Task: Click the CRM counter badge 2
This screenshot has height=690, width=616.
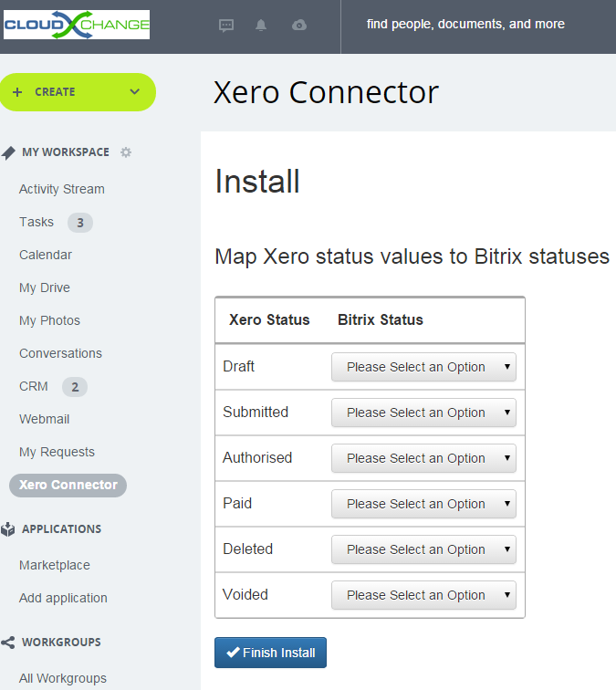Action: pos(75,387)
